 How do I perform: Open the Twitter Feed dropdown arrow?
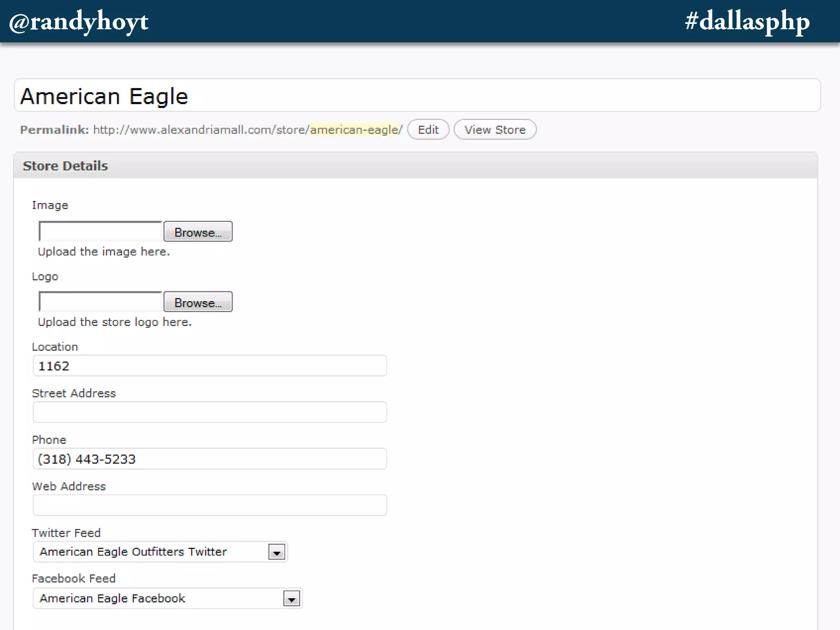pyautogui.click(x=277, y=552)
